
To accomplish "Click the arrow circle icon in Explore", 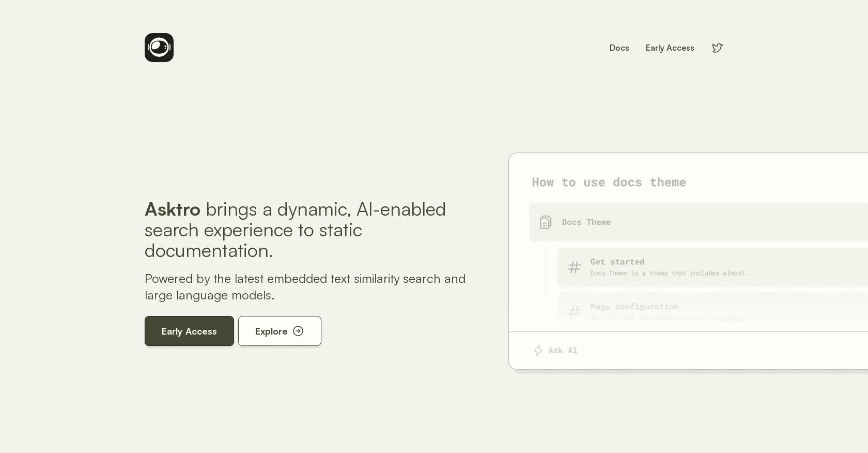I will pyautogui.click(x=298, y=331).
